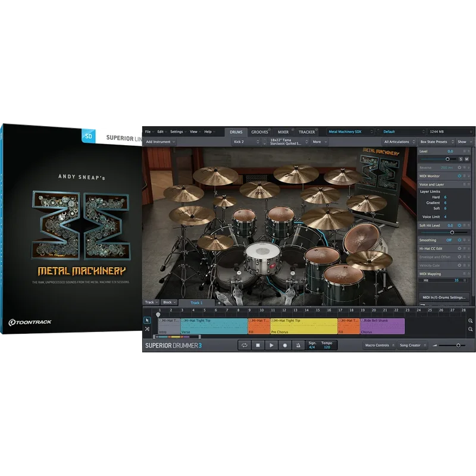The image size is (476, 476).
Task: Open the View menu
Action: pyautogui.click(x=195, y=131)
